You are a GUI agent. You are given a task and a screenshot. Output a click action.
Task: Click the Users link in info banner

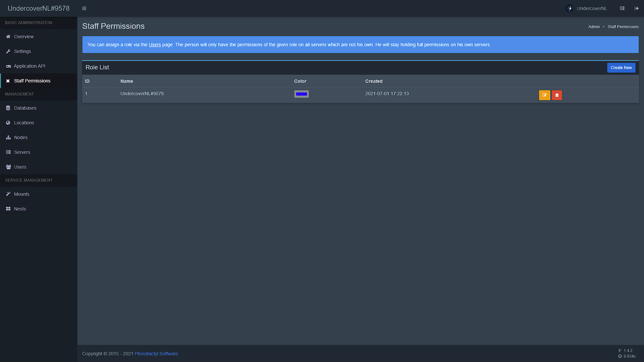click(x=155, y=45)
